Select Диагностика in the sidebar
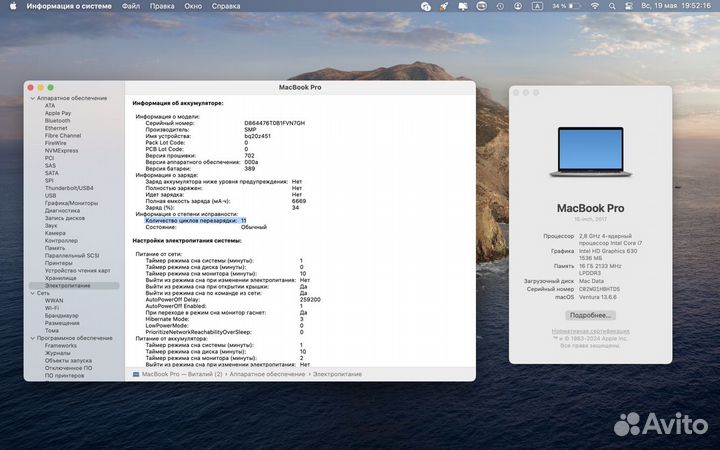 point(62,210)
